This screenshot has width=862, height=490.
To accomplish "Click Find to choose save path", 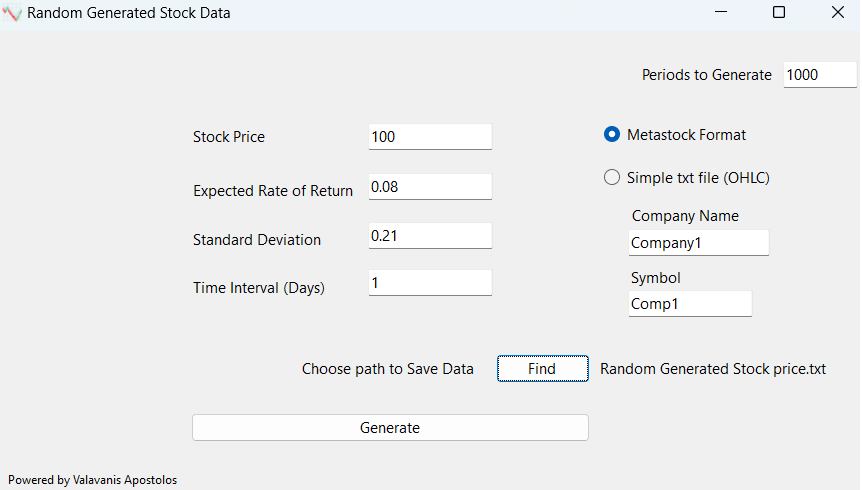I will (542, 369).
